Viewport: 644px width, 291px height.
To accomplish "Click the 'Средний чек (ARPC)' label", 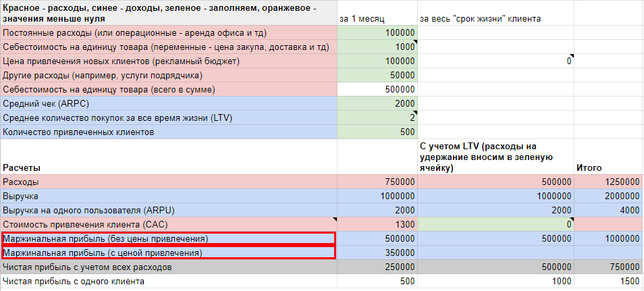I will point(169,103).
